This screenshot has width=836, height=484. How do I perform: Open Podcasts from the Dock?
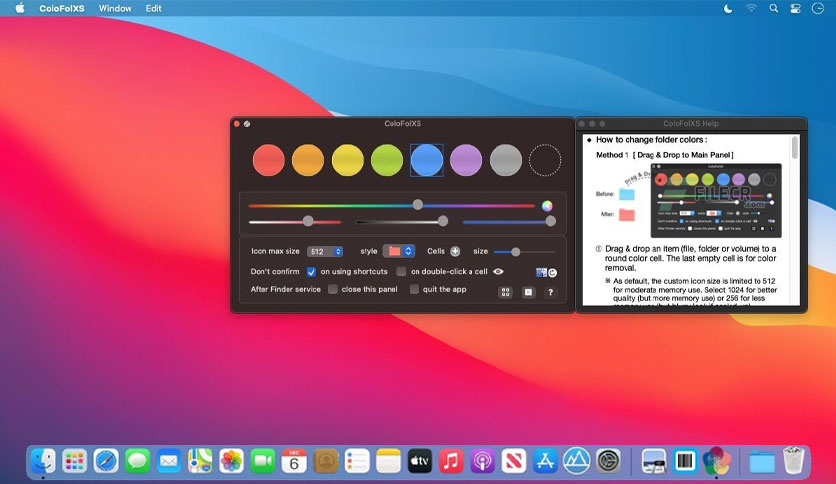tap(483, 461)
